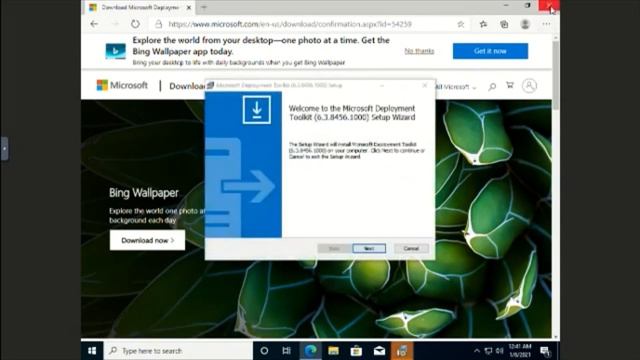Open Task View on taskbar
640x360 pixels.
coord(287,351)
